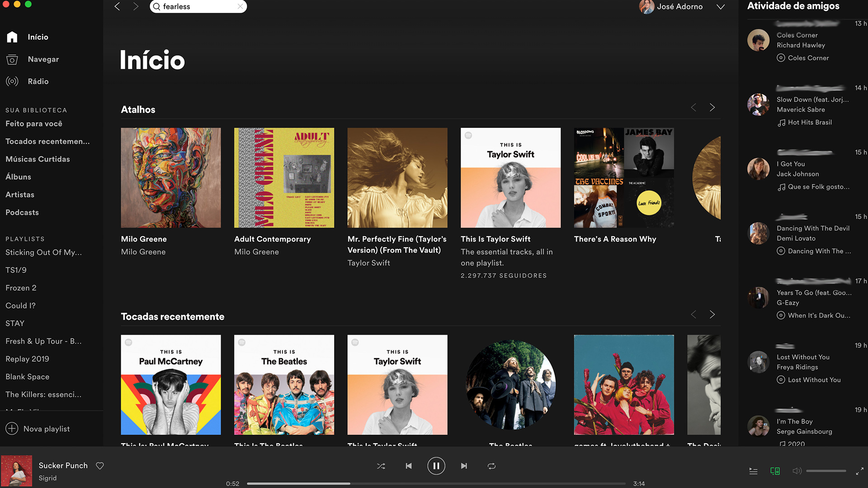Screen dimensions: 868x488
Task: Click the plus icon for Nova playlist
Action: click(x=12, y=428)
